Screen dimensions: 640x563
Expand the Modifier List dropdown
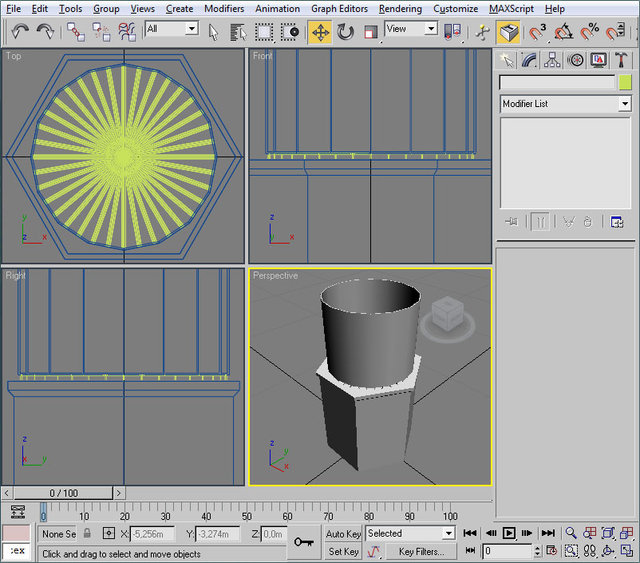(x=625, y=104)
